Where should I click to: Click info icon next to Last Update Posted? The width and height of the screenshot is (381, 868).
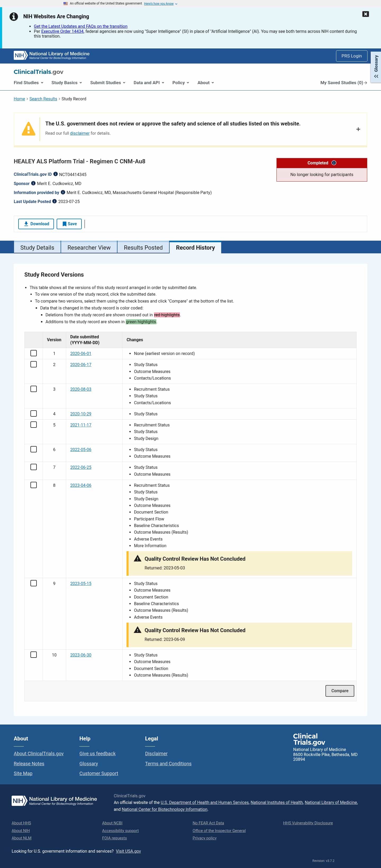coord(55,201)
